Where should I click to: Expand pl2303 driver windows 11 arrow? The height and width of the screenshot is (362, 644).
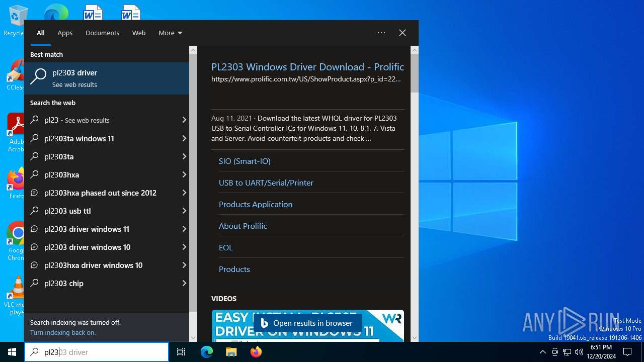coord(184,229)
